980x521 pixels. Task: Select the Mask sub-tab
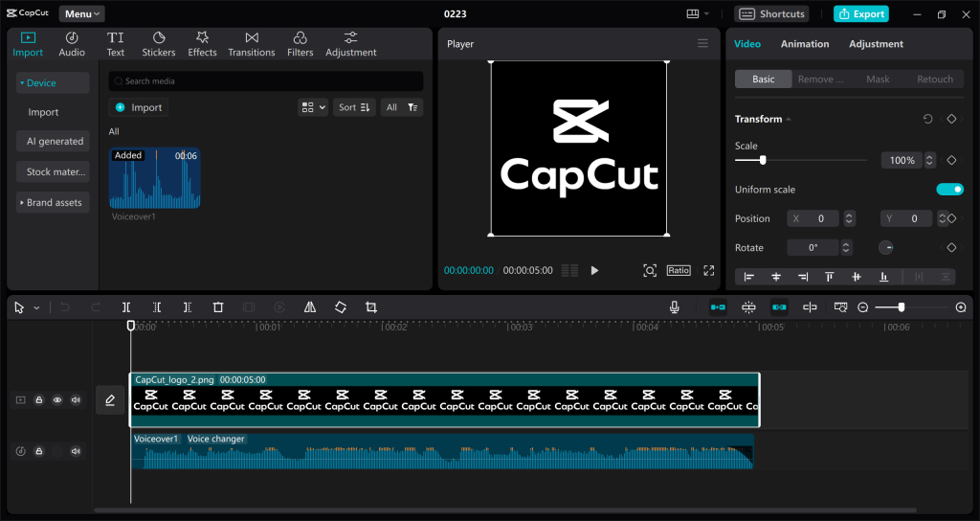[x=878, y=79]
